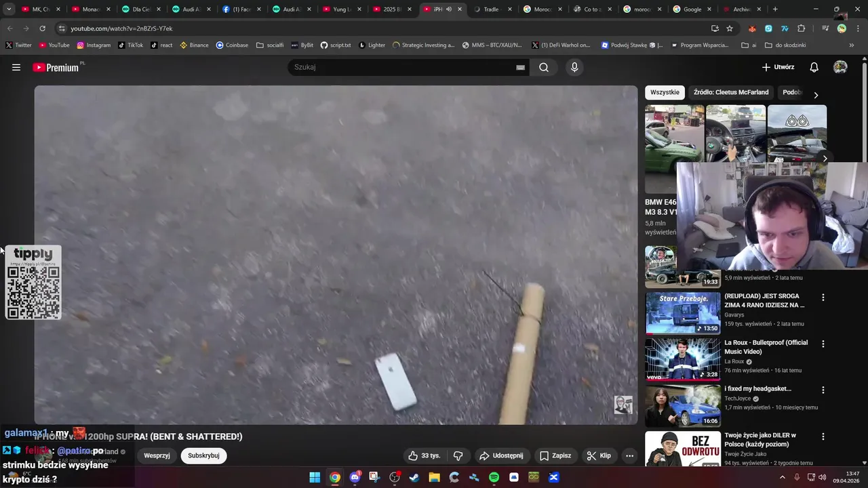Screen dimensions: 868x488
Task: Click the Subskrybuj subscribe button
Action: (x=203, y=455)
